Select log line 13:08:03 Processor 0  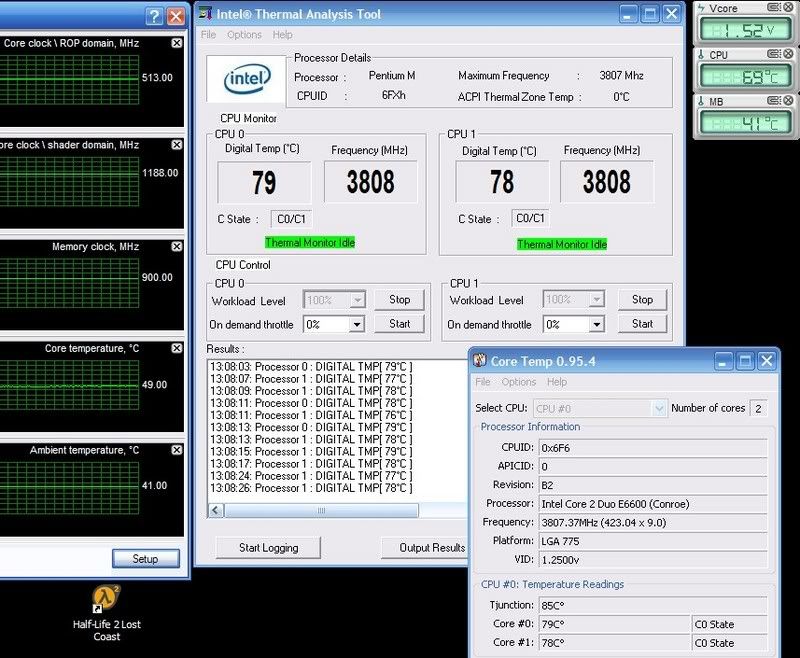(311, 367)
